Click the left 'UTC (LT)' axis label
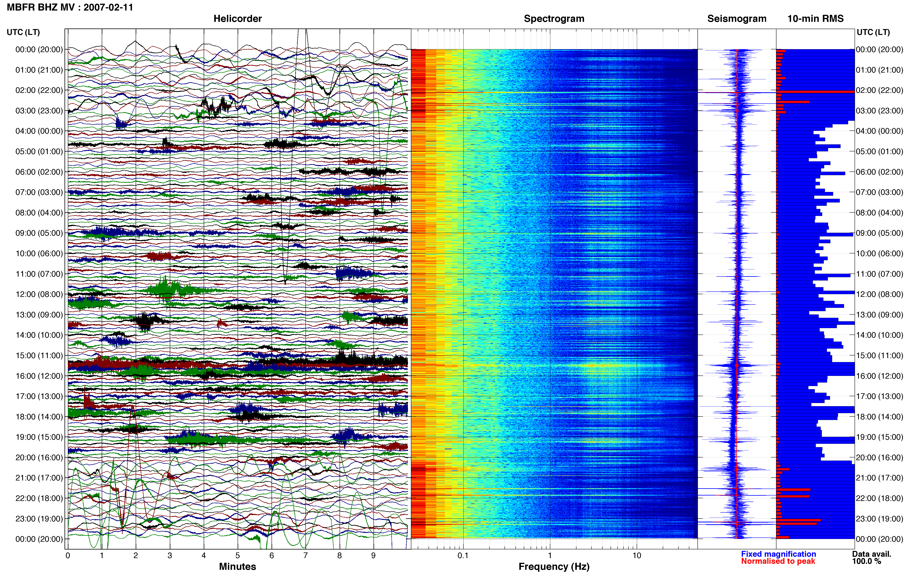This screenshot has height=578, width=924. point(23,32)
